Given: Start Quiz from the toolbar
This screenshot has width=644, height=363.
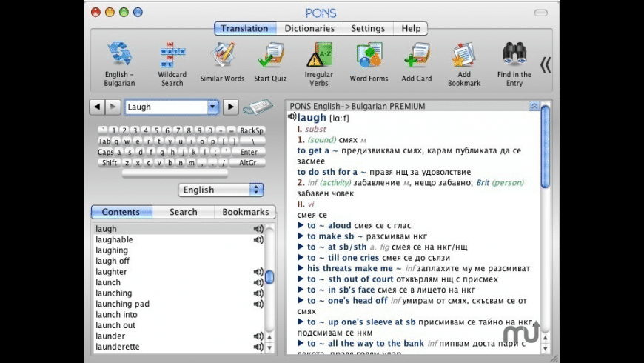Looking at the screenshot, I should click(270, 56).
